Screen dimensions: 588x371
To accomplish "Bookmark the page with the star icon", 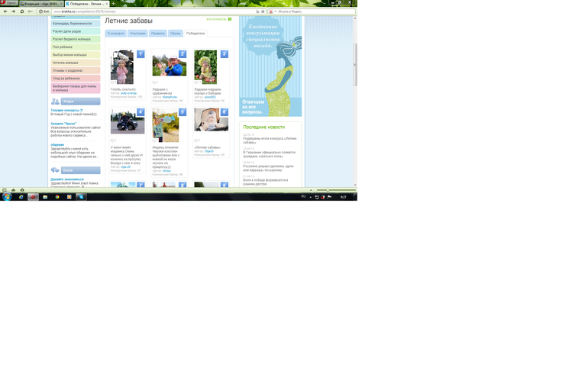I will [x=263, y=11].
